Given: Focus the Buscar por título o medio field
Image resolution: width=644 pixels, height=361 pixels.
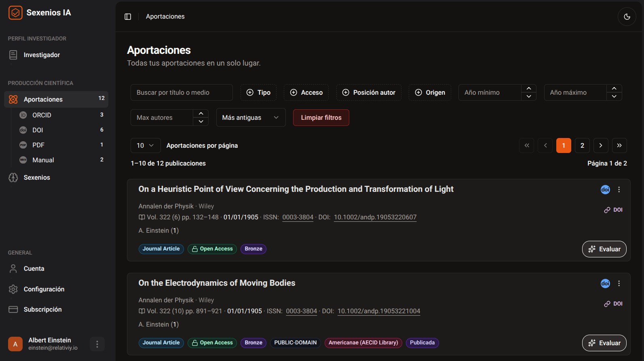Looking at the screenshot, I should (x=181, y=92).
